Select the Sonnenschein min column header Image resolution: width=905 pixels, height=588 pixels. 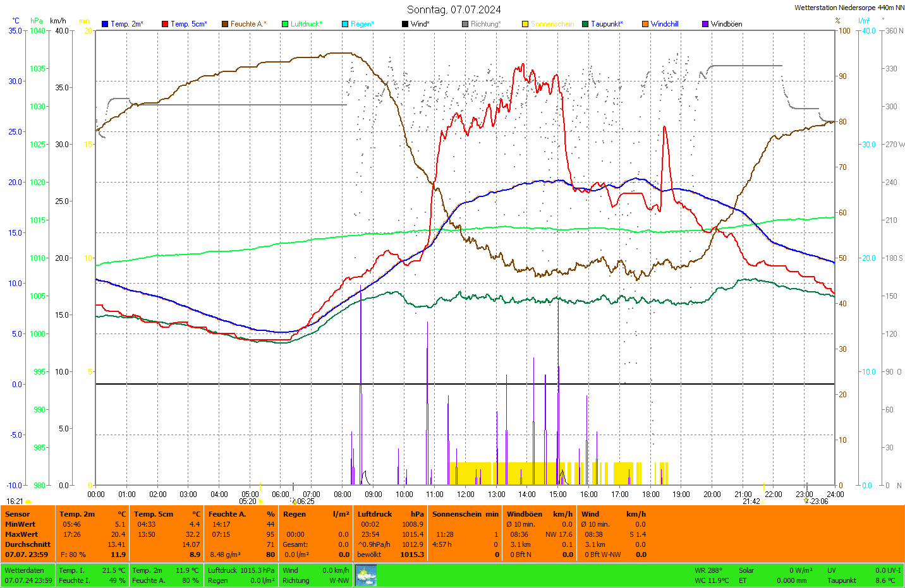point(465,514)
